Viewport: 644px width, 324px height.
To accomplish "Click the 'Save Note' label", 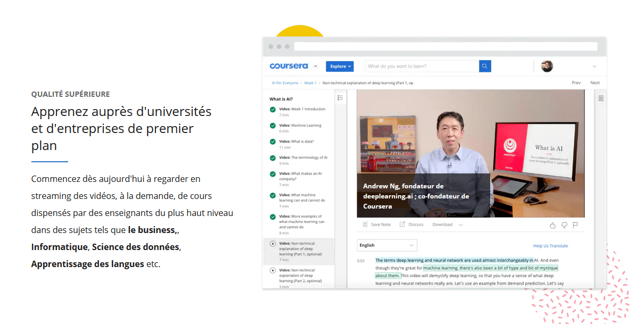I will coord(381,225).
